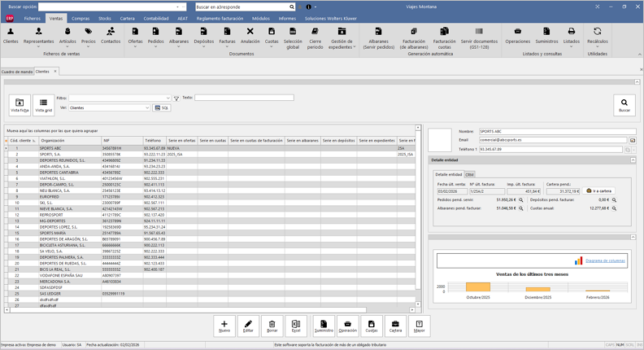644x350 pixels.
Task: Open the Ver Clientes dropdown
Action: click(x=147, y=107)
